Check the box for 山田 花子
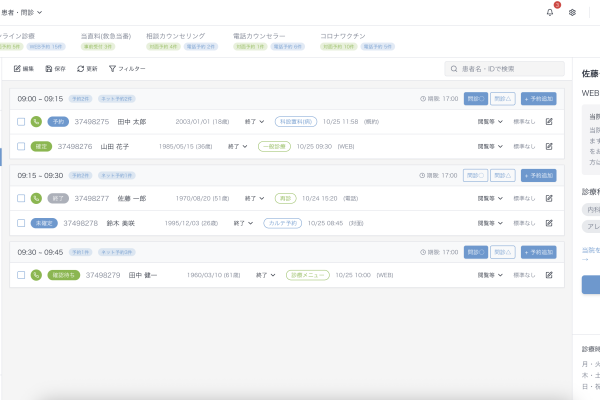The width and height of the screenshot is (600, 400). pos(21,147)
